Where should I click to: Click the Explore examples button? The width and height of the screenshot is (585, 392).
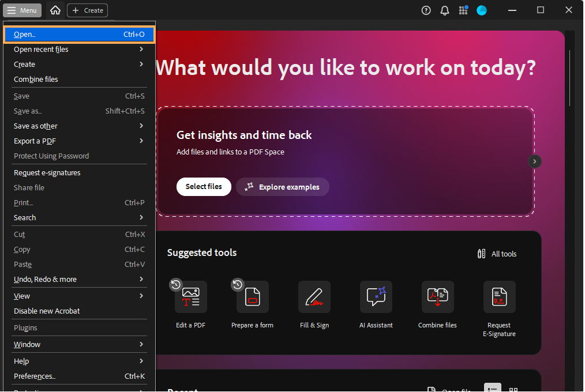click(283, 187)
